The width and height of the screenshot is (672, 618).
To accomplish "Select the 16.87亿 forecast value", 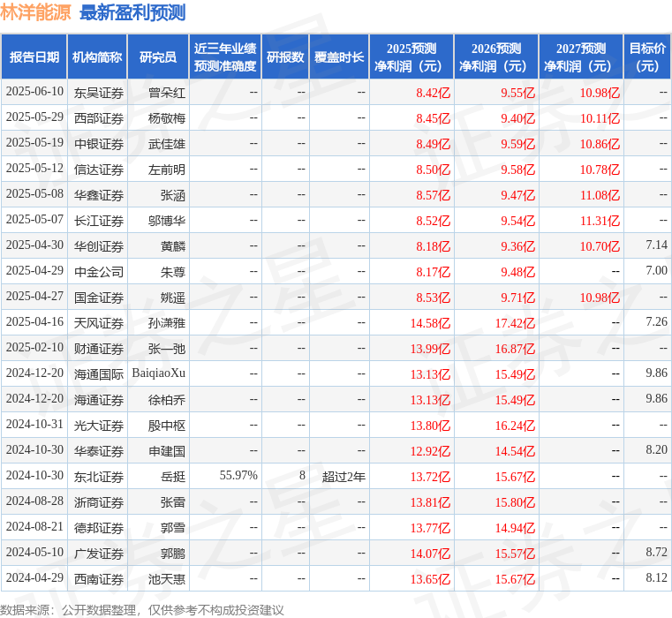I will pyautogui.click(x=515, y=349).
